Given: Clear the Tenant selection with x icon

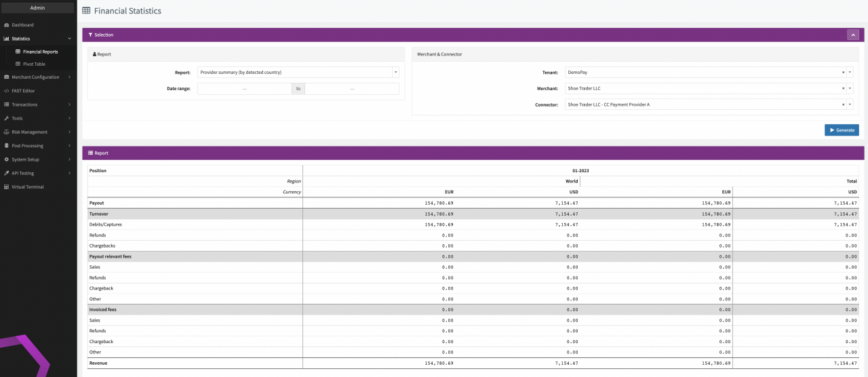Looking at the screenshot, I should 844,72.
